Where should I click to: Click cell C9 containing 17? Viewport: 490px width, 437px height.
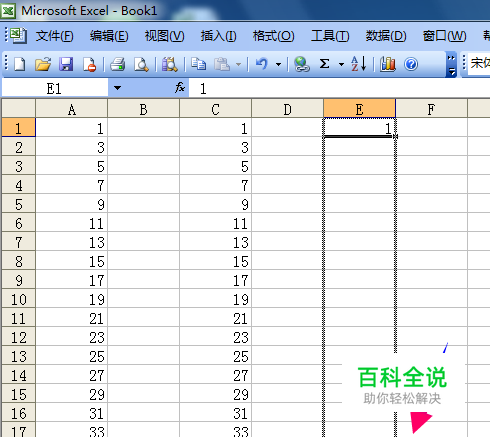click(215, 280)
